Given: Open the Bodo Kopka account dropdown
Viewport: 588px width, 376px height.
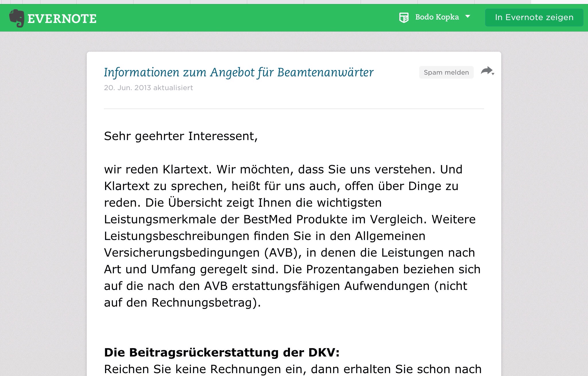Looking at the screenshot, I should pos(437,17).
